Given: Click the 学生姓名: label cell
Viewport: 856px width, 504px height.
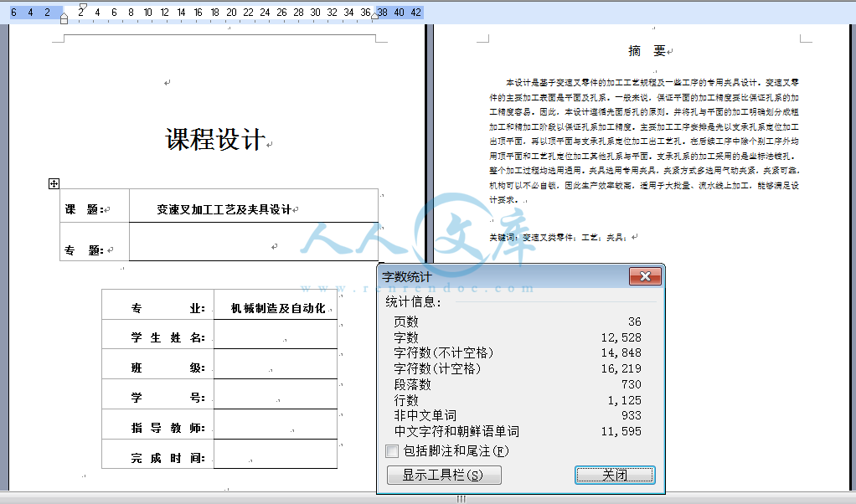Looking at the screenshot, I should click(x=157, y=334).
